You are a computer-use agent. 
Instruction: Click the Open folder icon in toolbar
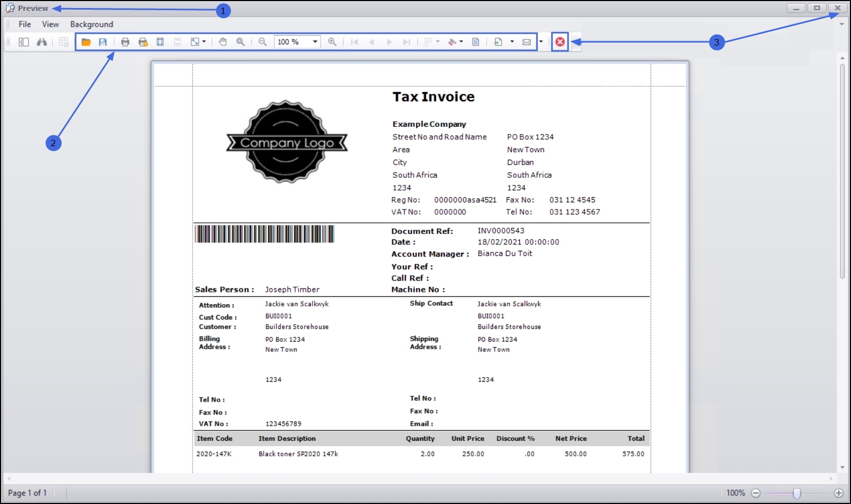point(86,42)
